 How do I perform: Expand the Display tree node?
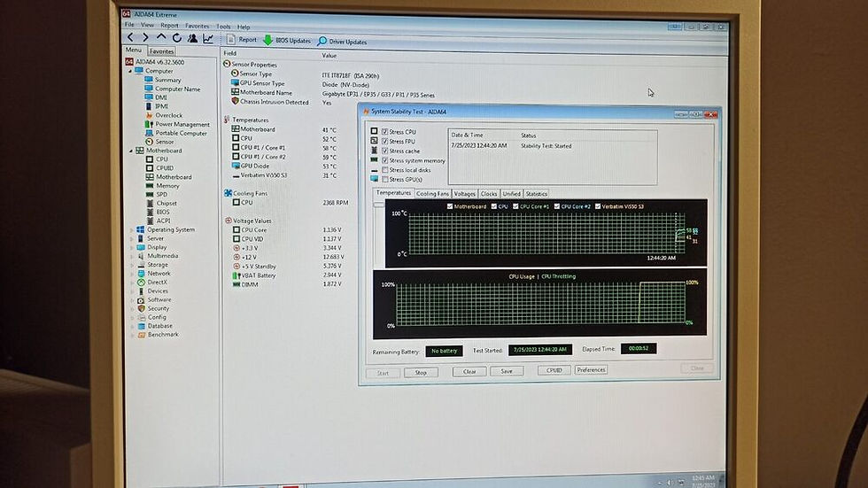coord(132,247)
